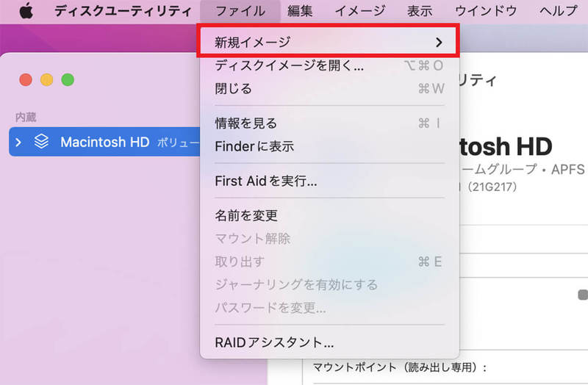The height and width of the screenshot is (385, 588).
Task: Open the ウインドウ menu
Action: 486,11
